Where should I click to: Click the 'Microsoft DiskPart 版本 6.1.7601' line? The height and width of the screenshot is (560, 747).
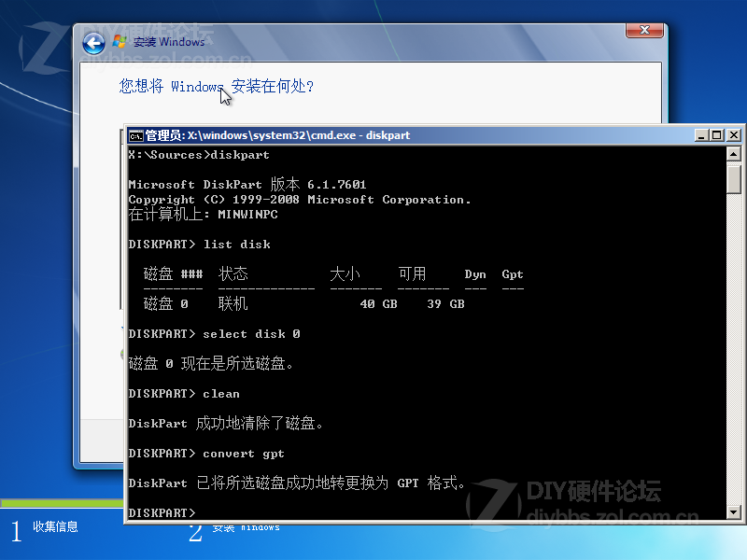pyautogui.click(x=247, y=184)
